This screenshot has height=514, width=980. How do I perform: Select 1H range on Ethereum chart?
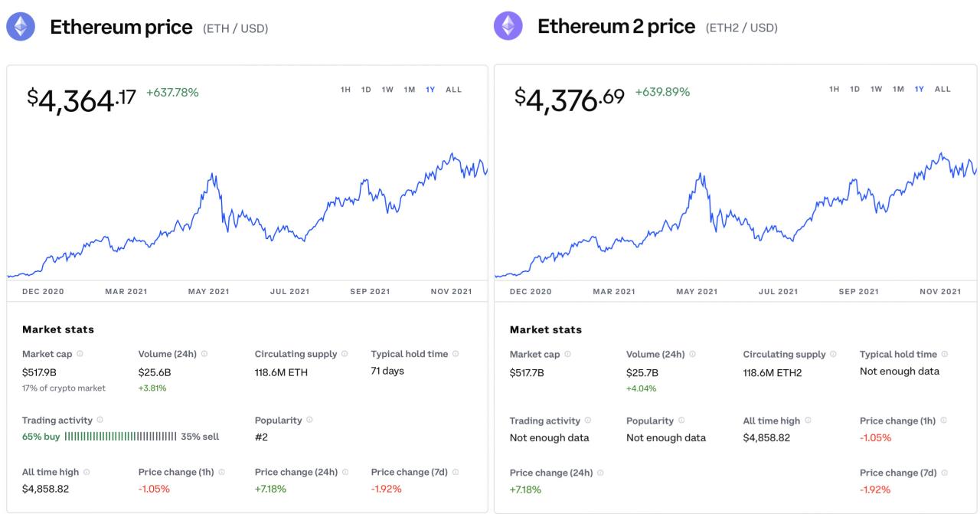[345, 90]
